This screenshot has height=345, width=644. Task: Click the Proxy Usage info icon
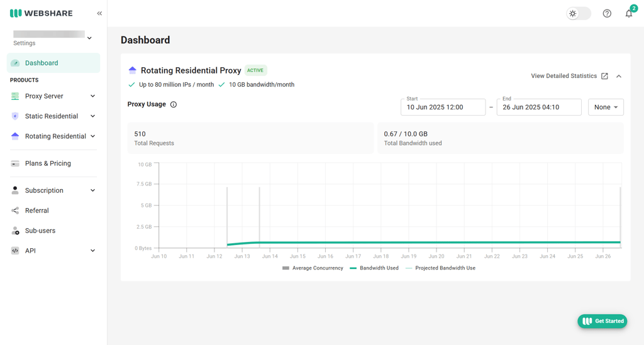(x=174, y=104)
